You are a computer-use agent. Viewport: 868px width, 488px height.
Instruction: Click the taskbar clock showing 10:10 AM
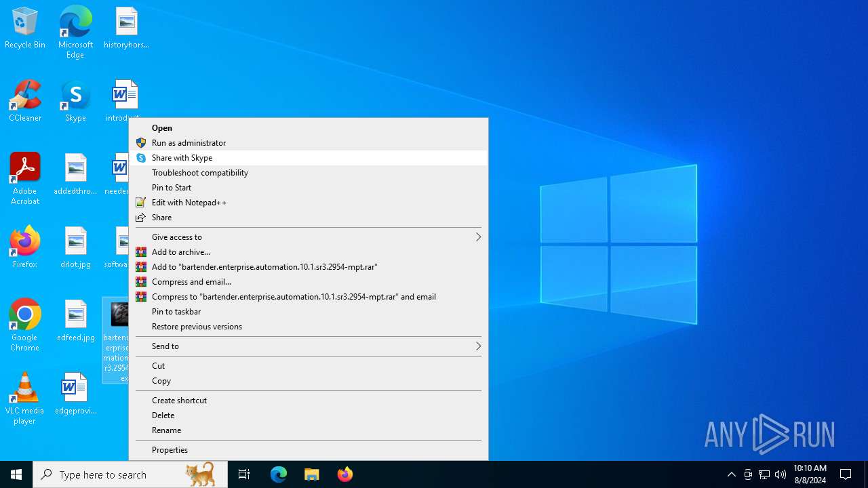810,474
